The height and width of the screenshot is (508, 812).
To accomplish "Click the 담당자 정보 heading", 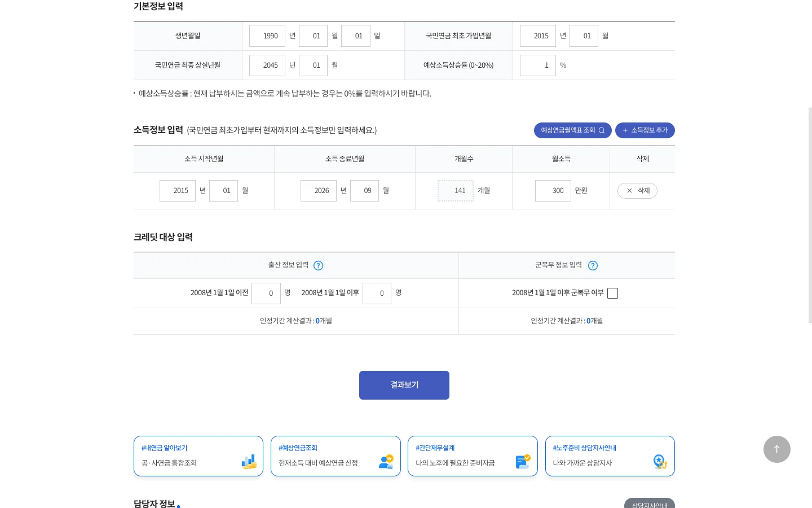I will [155, 503].
